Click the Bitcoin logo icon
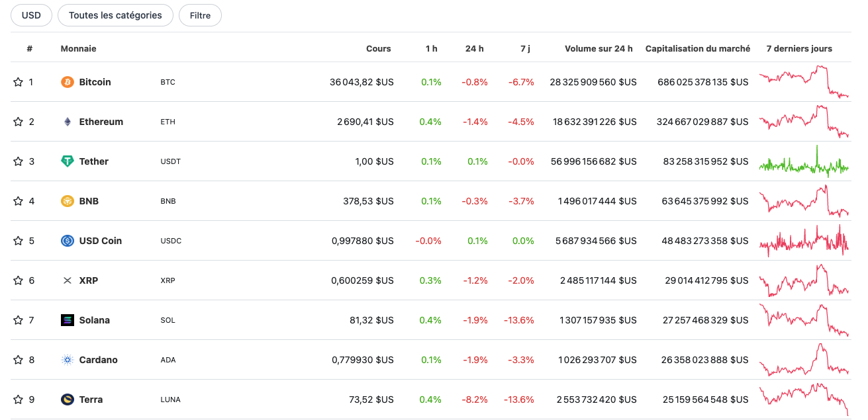The height and width of the screenshot is (420, 868). tap(67, 82)
